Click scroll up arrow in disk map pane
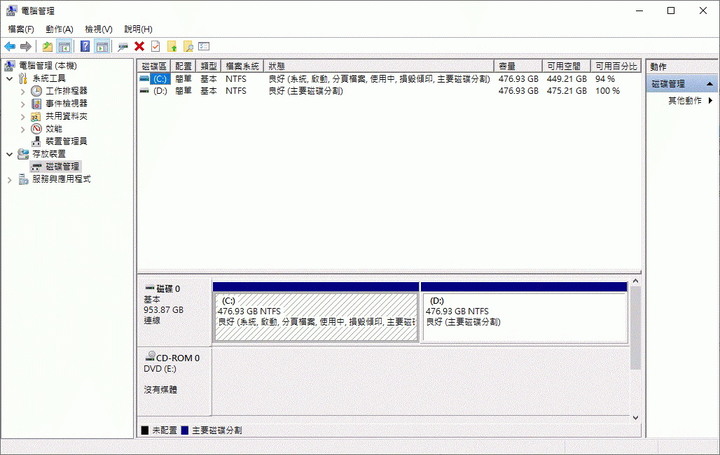 click(636, 281)
